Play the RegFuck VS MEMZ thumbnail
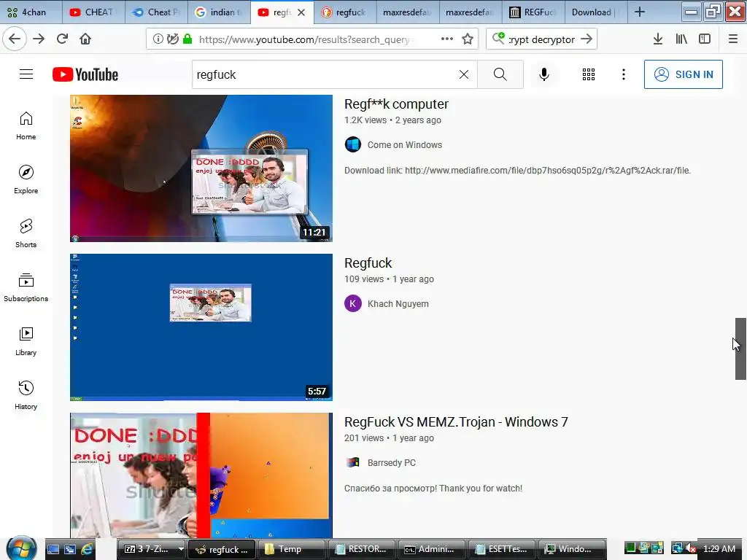This screenshot has width=747, height=560. [x=201, y=475]
